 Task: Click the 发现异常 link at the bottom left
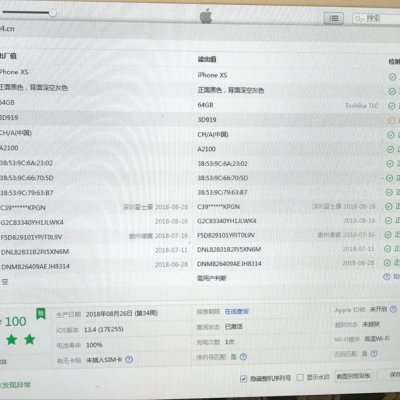click(15, 385)
